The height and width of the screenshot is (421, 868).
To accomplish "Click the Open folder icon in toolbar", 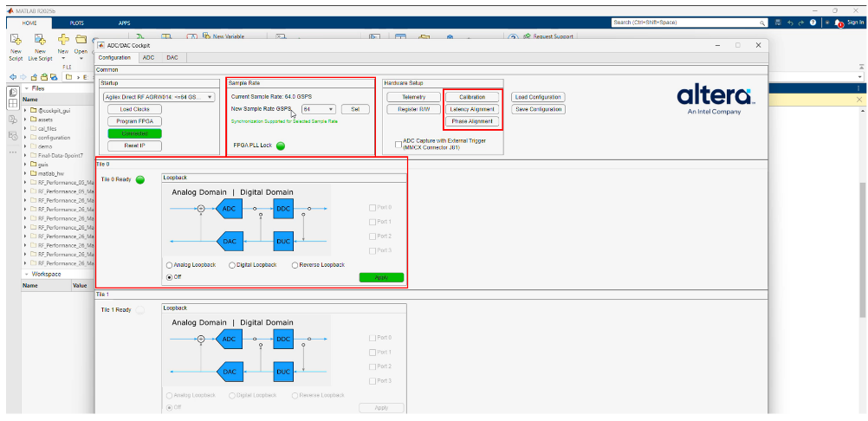I will click(81, 39).
